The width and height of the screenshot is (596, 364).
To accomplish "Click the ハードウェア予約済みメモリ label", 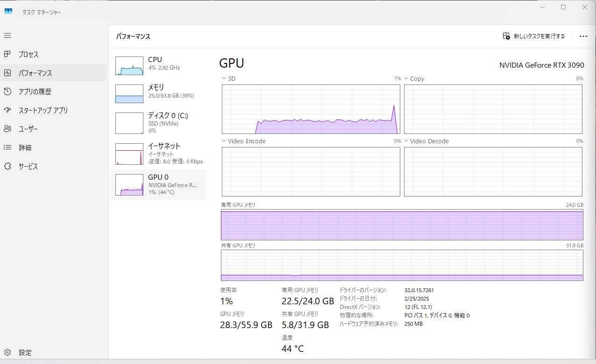I will 369,324.
